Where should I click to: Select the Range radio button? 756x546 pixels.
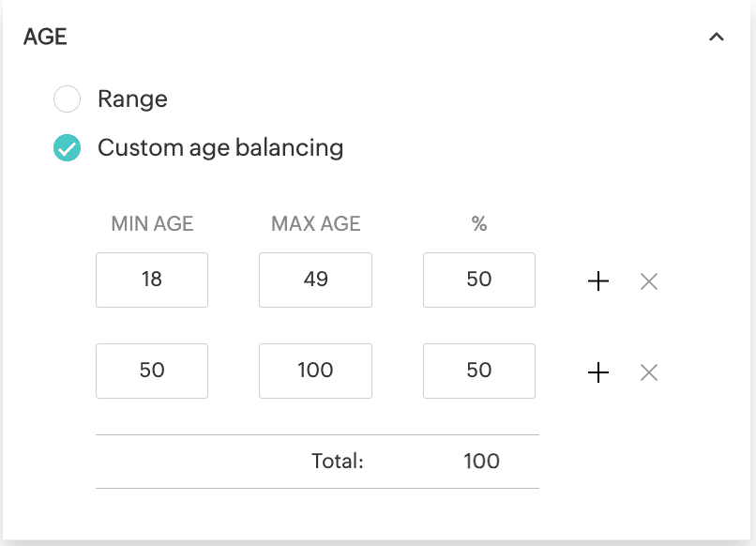coord(67,99)
